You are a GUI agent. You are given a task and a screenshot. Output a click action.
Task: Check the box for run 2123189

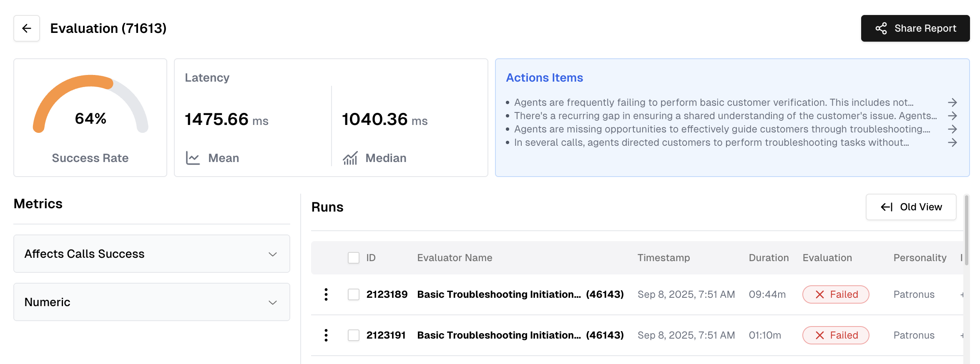click(x=354, y=294)
